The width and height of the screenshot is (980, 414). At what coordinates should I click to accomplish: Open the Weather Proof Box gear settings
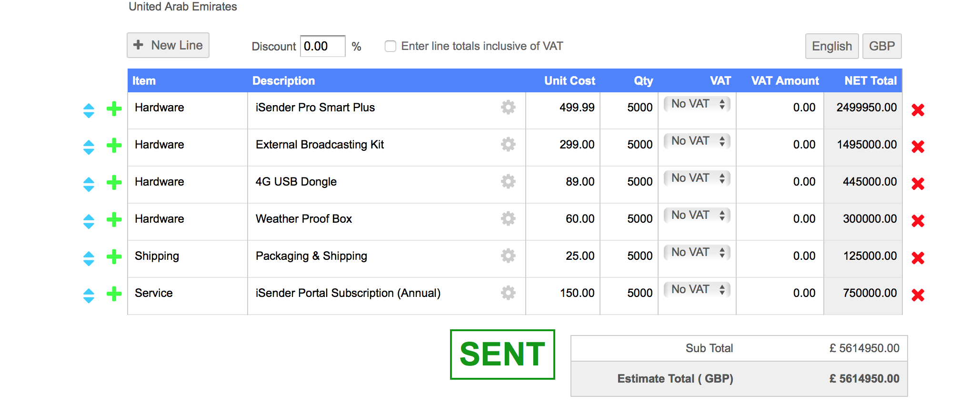(508, 218)
